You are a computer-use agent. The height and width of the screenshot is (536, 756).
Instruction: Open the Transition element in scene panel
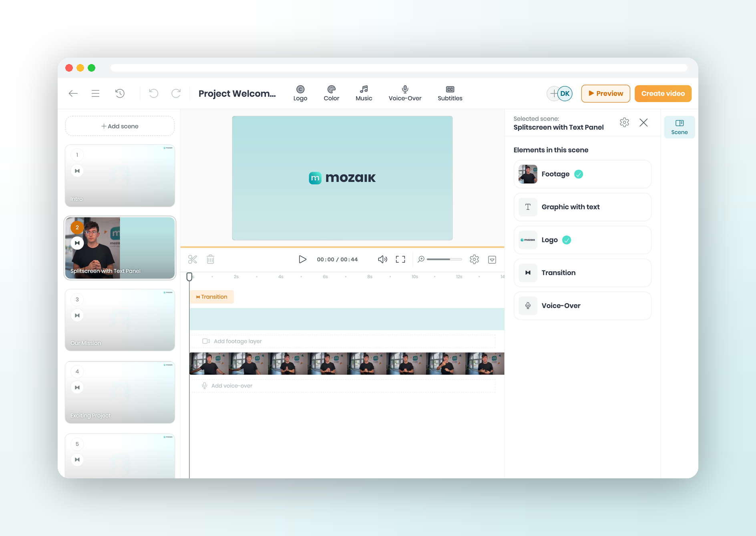583,273
